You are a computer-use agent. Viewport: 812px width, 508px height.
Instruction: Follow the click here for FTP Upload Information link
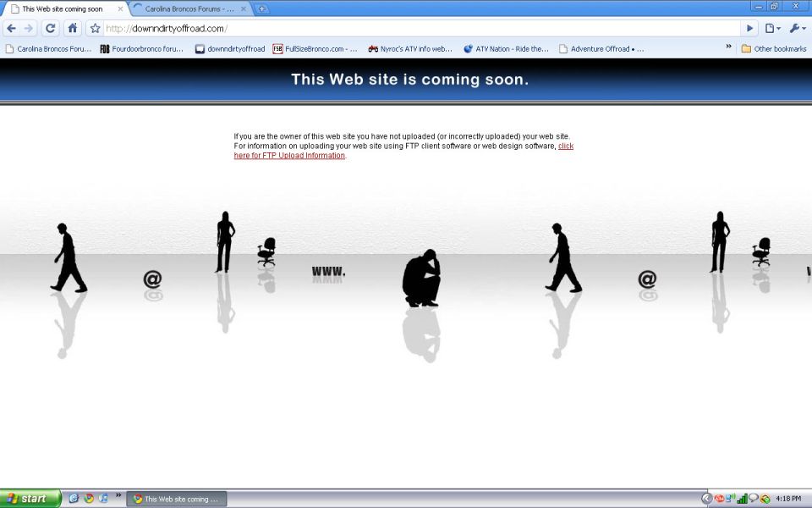(289, 156)
